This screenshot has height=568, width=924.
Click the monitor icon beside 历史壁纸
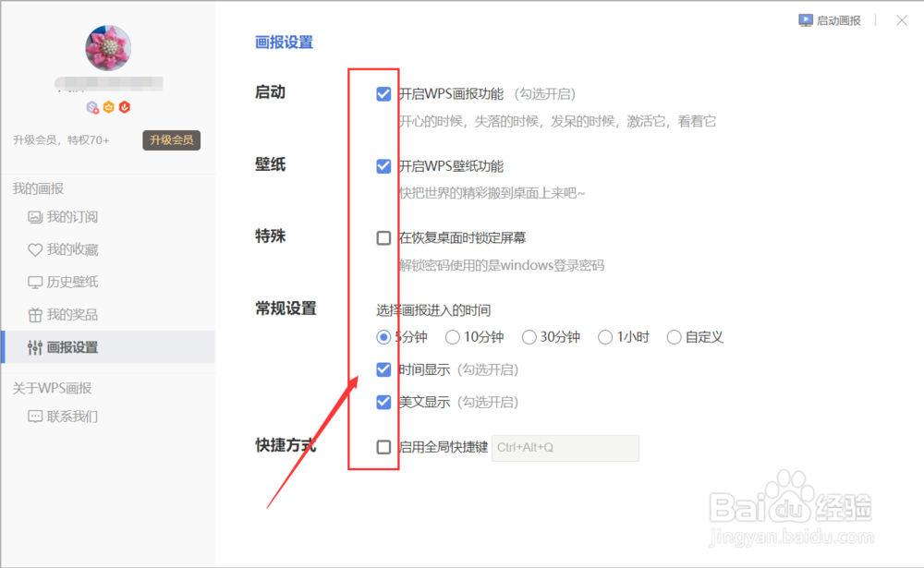35,283
